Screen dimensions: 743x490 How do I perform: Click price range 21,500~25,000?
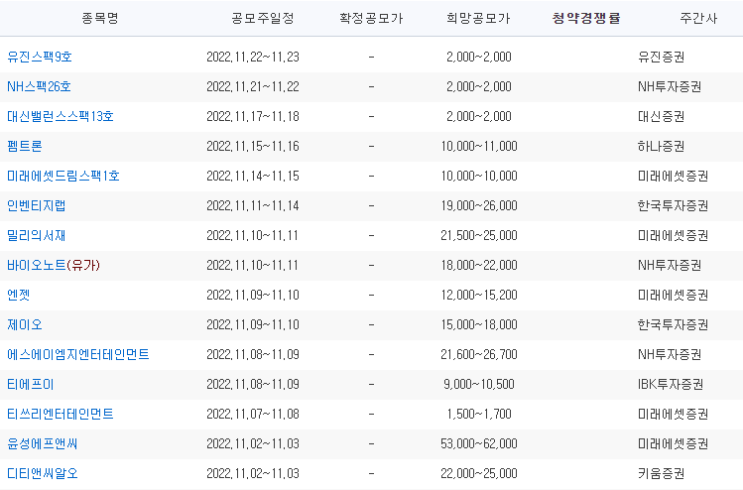[x=479, y=236]
